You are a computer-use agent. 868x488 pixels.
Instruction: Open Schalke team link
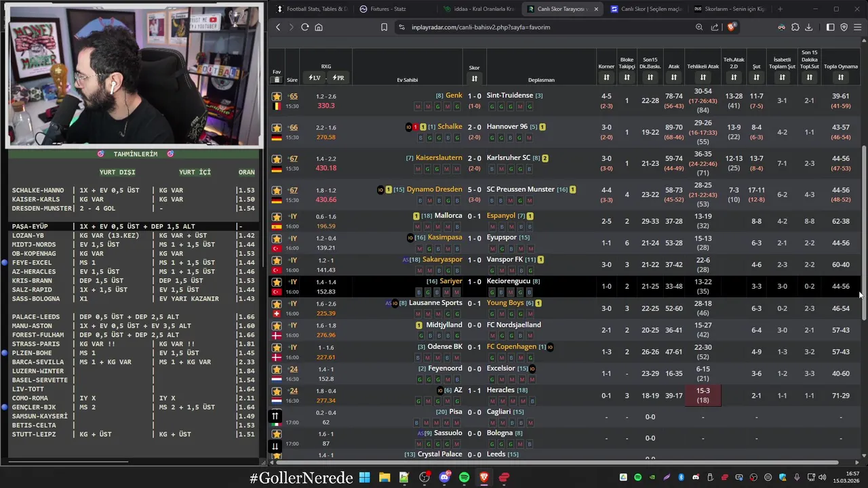pyautogui.click(x=450, y=127)
